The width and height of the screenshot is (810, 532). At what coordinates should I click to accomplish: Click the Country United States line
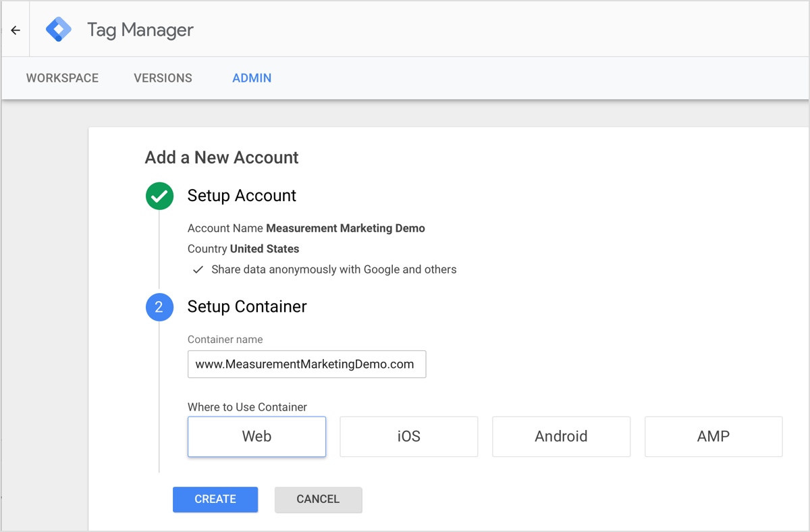pos(243,249)
